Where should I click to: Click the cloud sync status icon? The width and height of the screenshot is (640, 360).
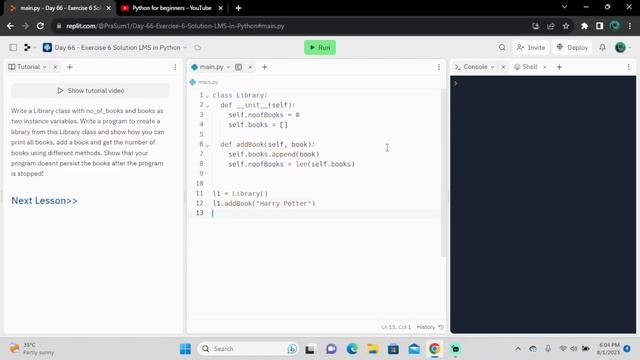198,47
